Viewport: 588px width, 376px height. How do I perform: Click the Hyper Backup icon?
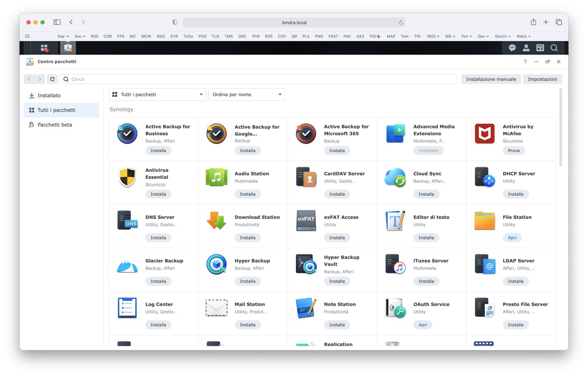216,264
